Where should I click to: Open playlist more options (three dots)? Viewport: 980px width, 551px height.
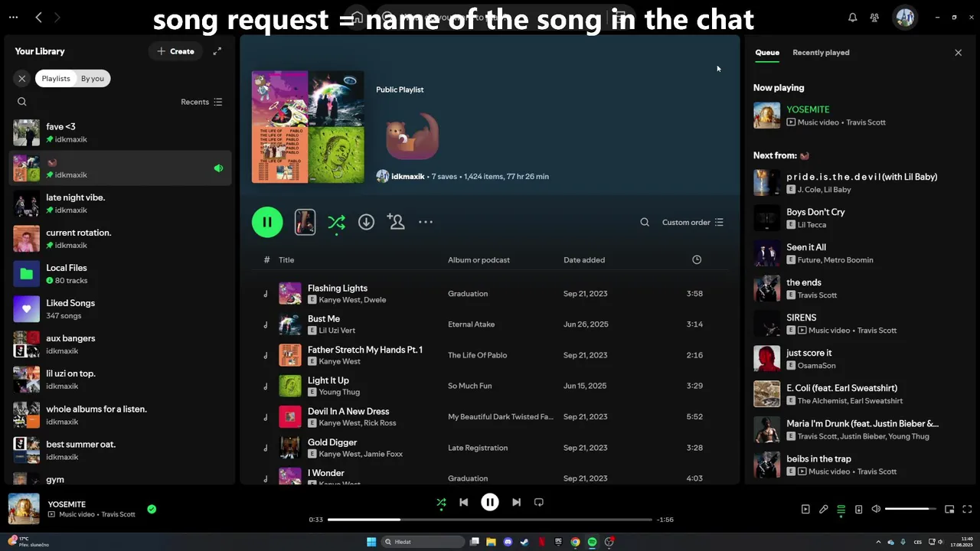[x=426, y=222]
